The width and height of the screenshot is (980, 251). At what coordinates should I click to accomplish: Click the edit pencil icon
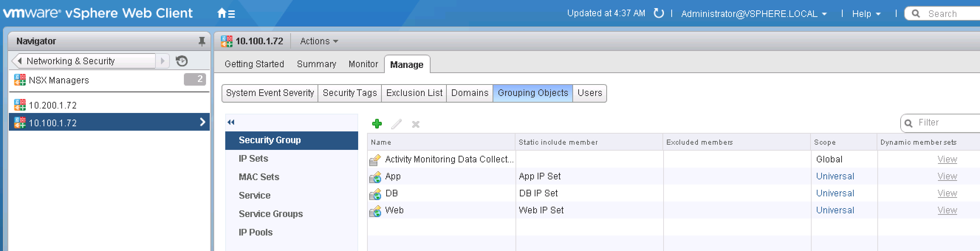click(x=397, y=124)
